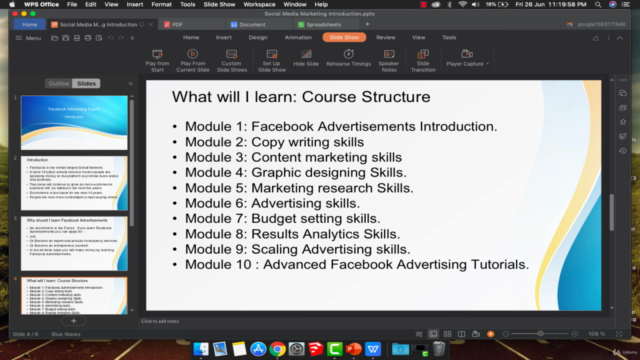Open Google Chrome from the Dock
Image resolution: width=640 pixels, height=360 pixels.
pyautogui.click(x=277, y=349)
